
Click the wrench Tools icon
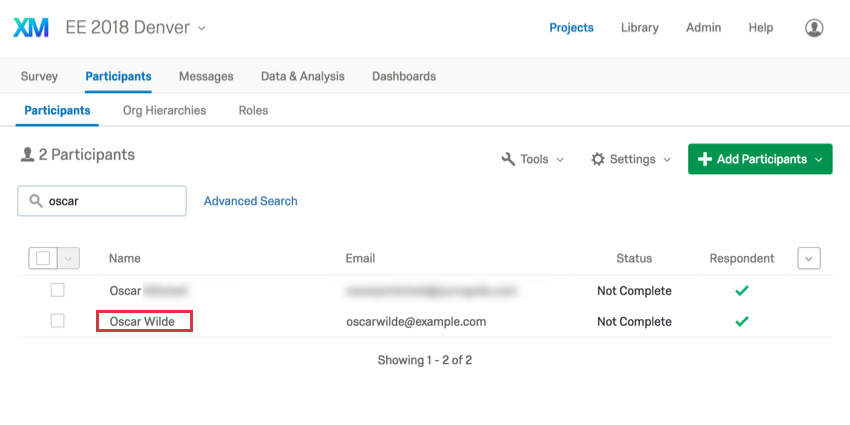point(508,159)
